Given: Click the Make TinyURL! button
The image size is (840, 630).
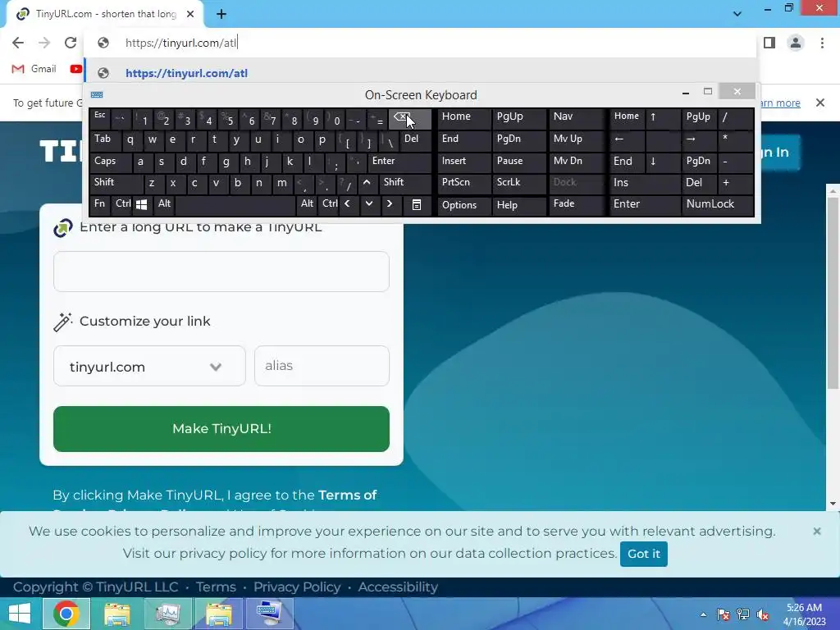Looking at the screenshot, I should click(221, 428).
